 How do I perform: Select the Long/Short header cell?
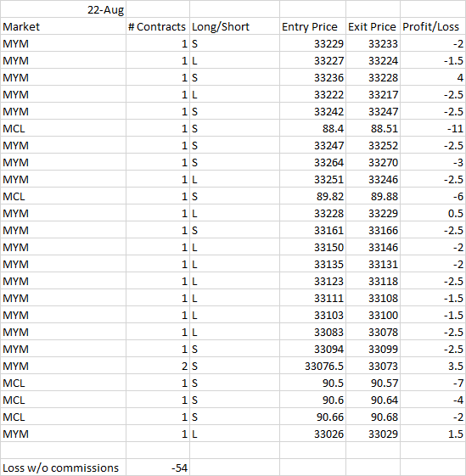[234, 26]
